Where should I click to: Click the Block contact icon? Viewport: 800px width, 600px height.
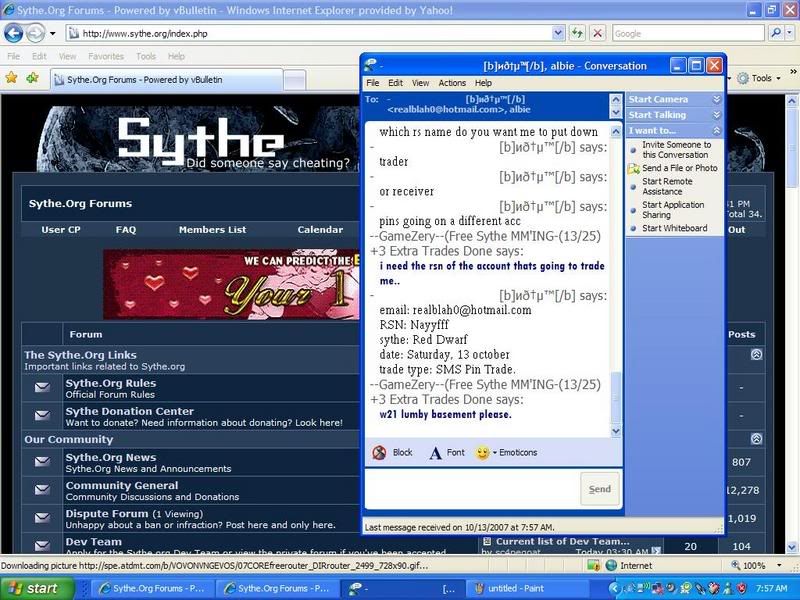tap(379, 453)
